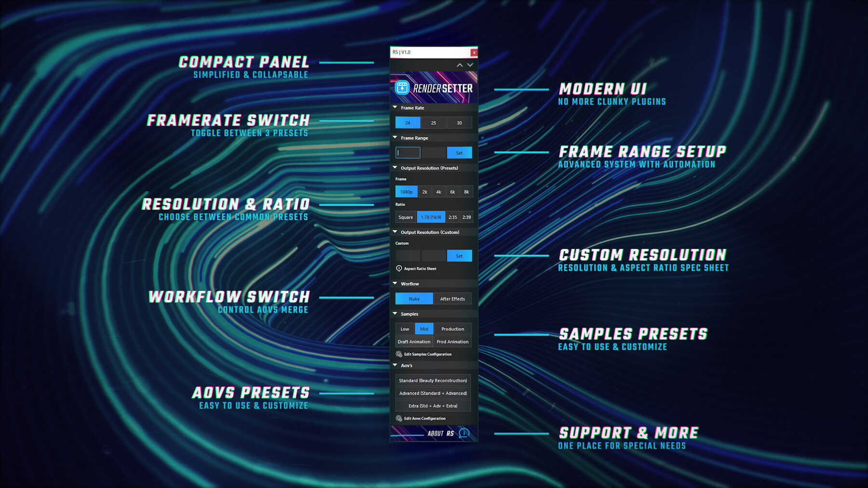Switch workflow to After Effects
The height and width of the screenshot is (488, 868).
[x=452, y=299]
